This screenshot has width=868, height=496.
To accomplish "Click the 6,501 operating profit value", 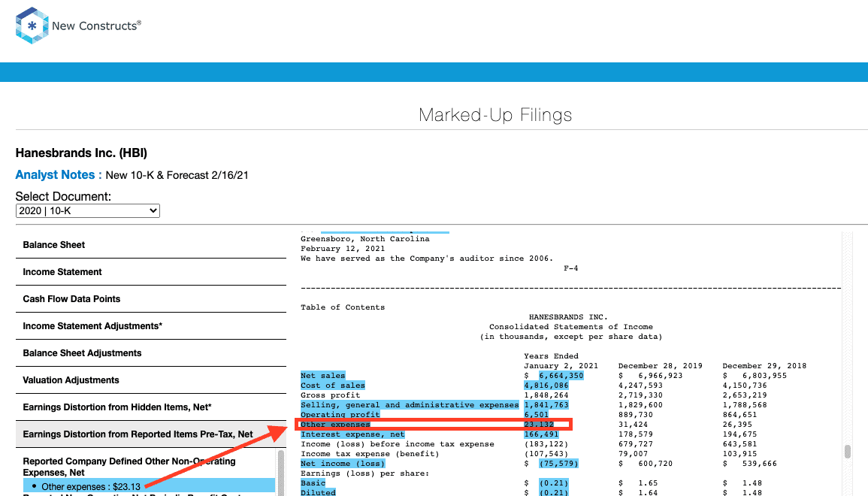I will click(x=537, y=415).
